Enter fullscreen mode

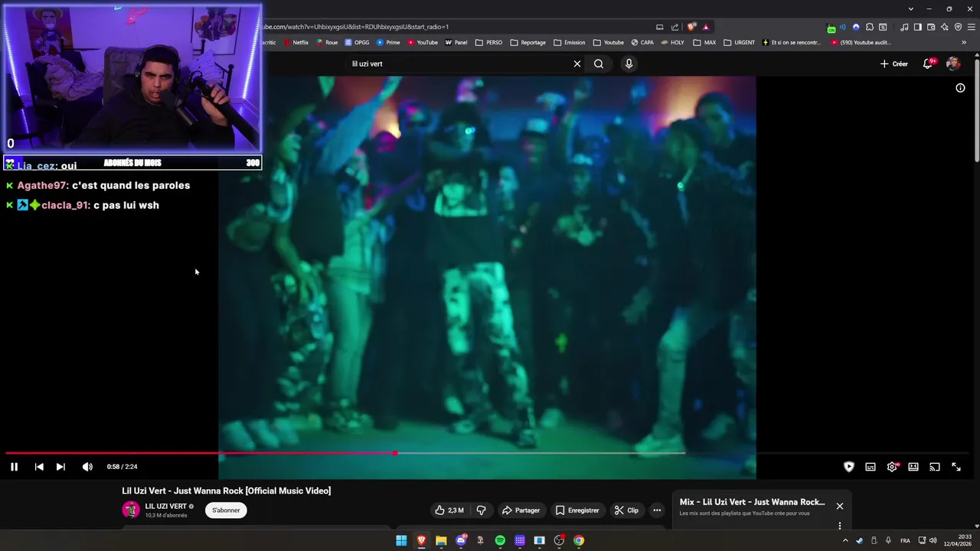point(956,467)
